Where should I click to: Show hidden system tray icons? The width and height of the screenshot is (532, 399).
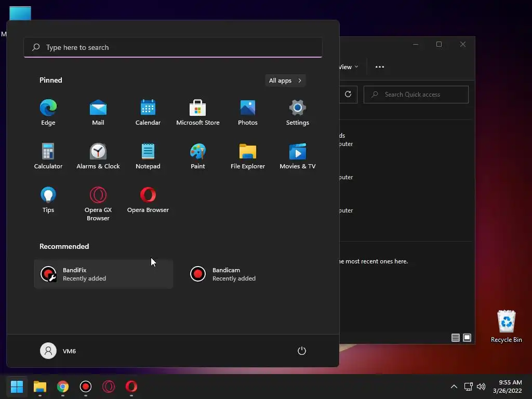pos(454,387)
